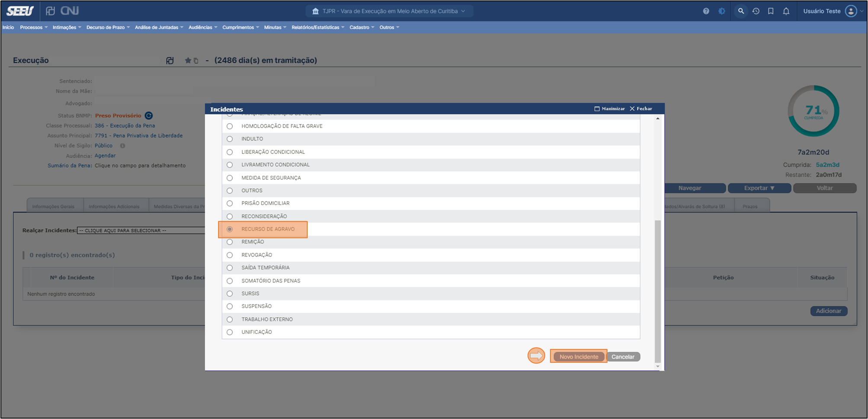The height and width of the screenshot is (419, 868).
Task: Select the SOMATÓRIO DAS PENAS radio option
Action: (x=230, y=281)
